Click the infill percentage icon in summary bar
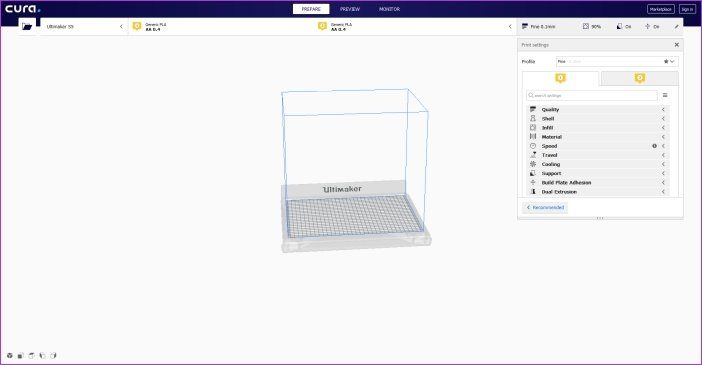The width and height of the screenshot is (702, 365). pyautogui.click(x=586, y=26)
